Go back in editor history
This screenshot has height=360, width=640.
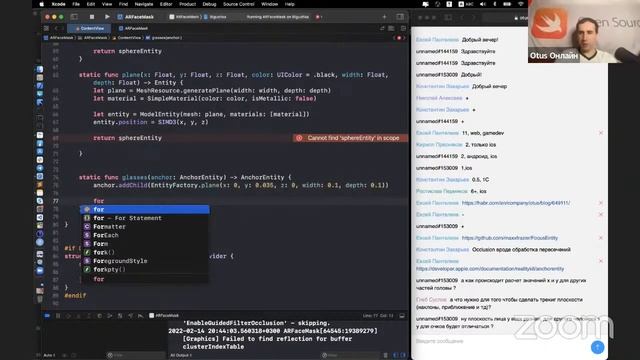(56, 28)
